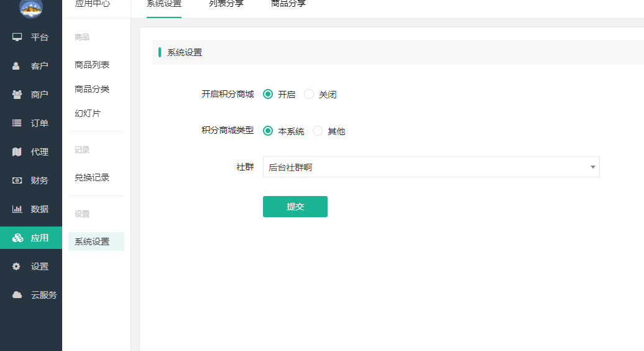Select 关闭 for 开启积分商城
Screen dimensions: 644x351
[x=309, y=94]
